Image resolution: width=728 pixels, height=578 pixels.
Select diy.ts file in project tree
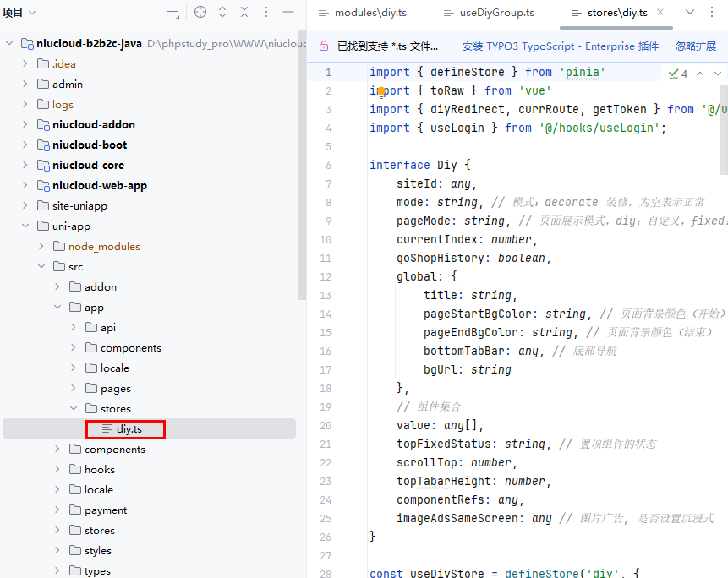tap(129, 429)
